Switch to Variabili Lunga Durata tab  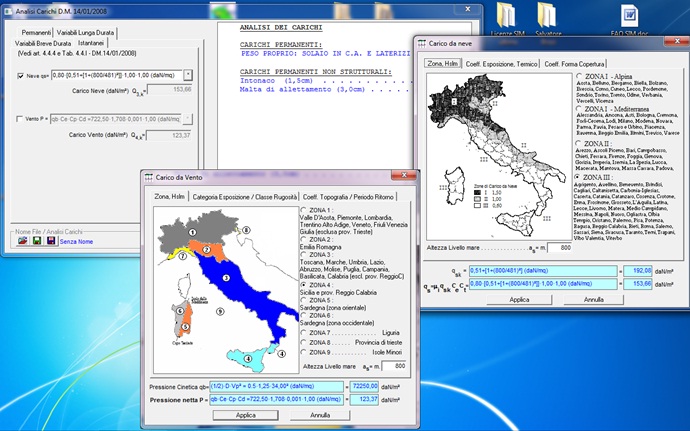click(x=85, y=33)
